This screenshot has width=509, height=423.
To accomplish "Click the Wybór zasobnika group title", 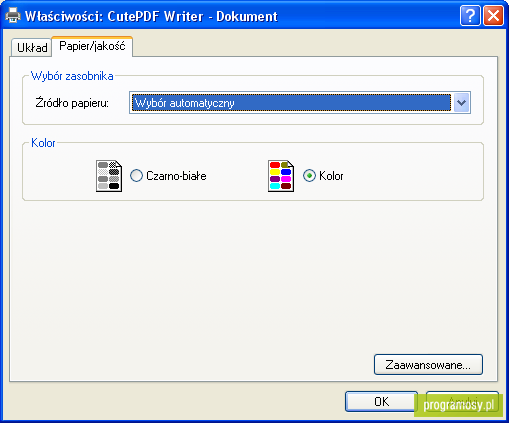I will point(72,76).
